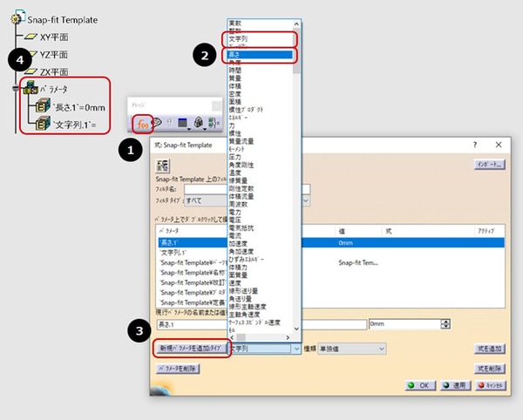Viewport: 523px width, 420px height.
Task: Click the XY平面 plane icon
Action: (31, 37)
